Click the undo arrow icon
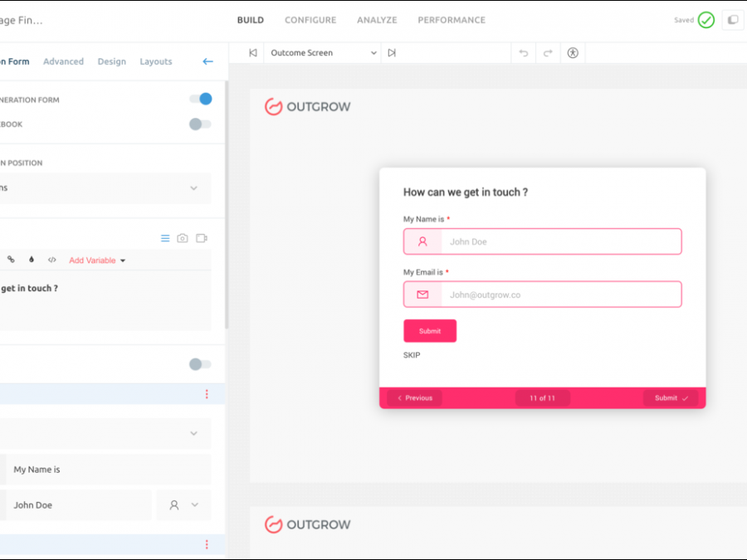 pos(523,53)
